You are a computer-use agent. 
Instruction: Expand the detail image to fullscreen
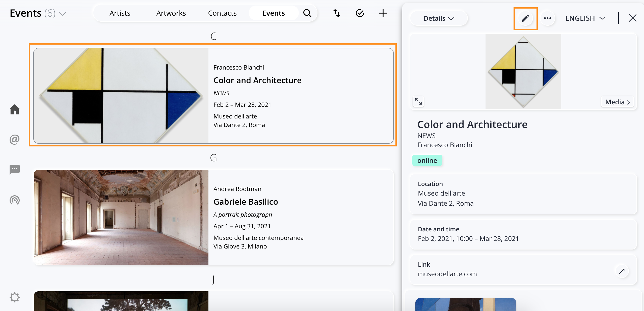tap(418, 101)
